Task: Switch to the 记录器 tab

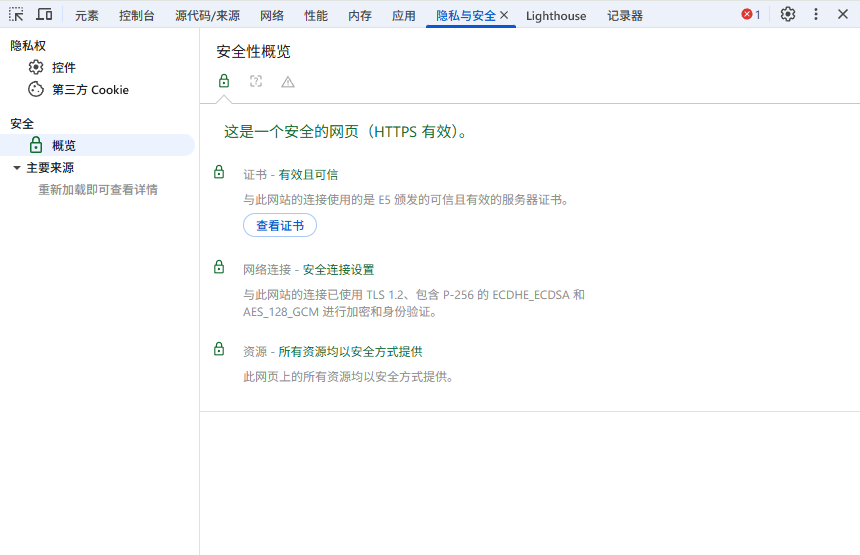Action: coord(625,15)
